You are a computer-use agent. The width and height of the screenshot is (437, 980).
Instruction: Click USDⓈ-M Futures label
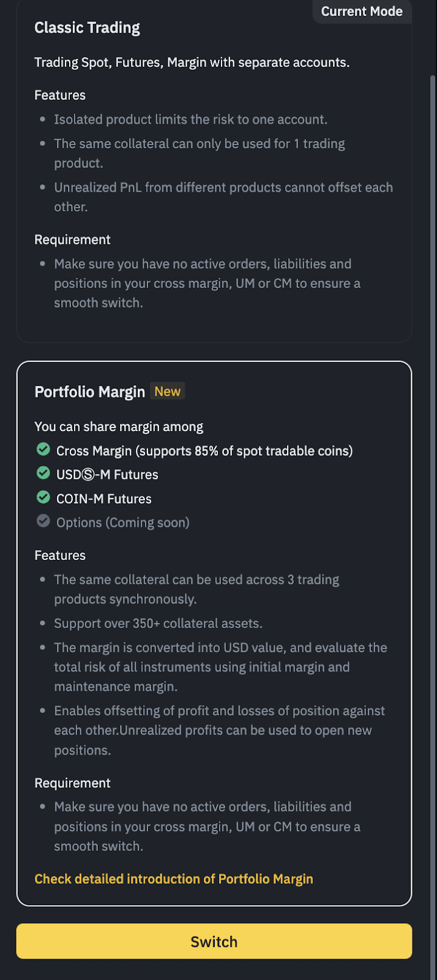[107, 475]
